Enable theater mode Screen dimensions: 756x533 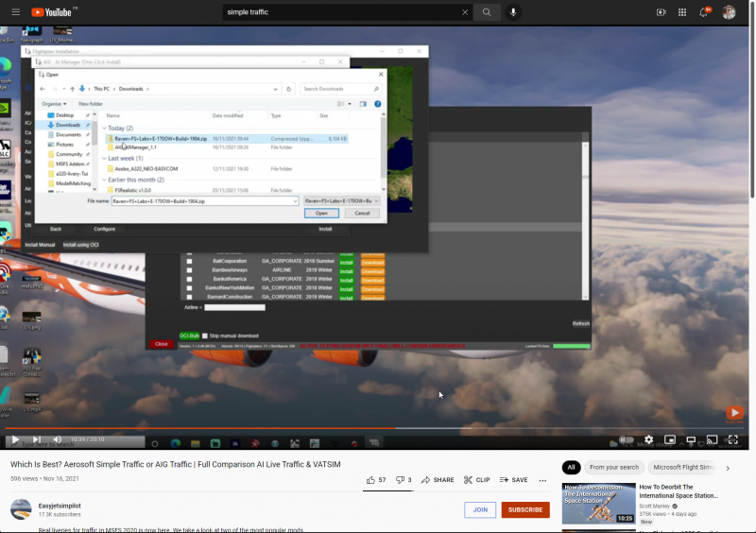point(691,439)
